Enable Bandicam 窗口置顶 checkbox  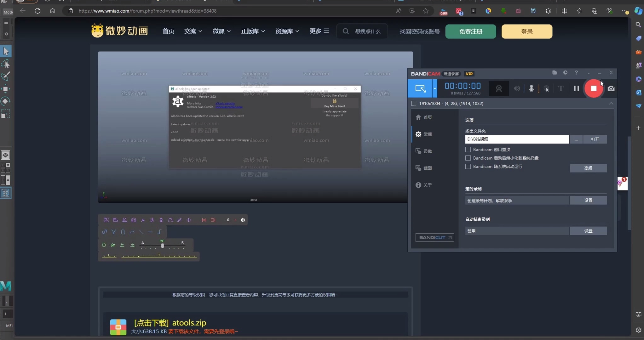click(468, 150)
